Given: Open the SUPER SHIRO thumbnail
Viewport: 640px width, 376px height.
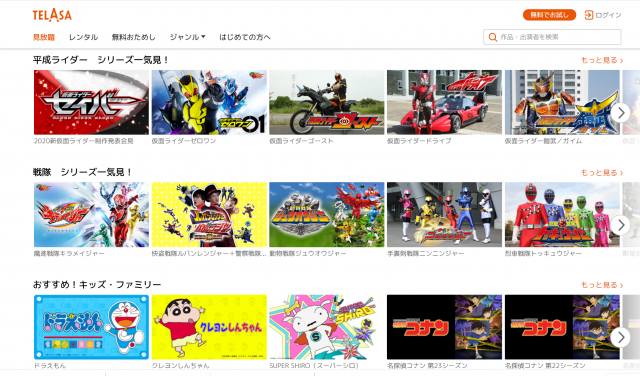Looking at the screenshot, I should (x=327, y=327).
